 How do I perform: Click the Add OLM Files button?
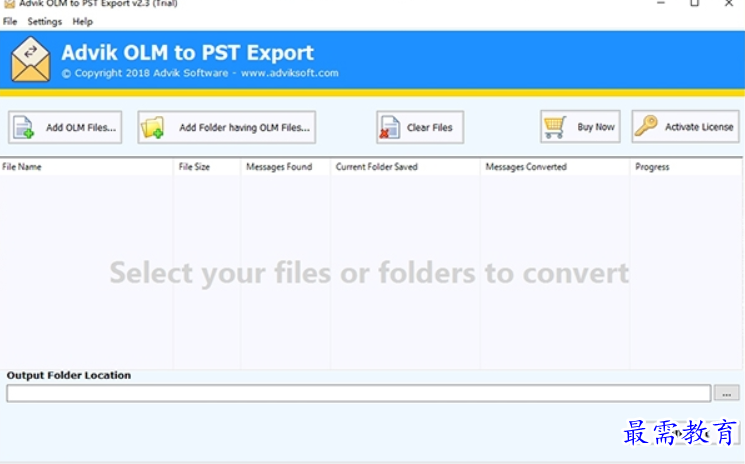pyautogui.click(x=65, y=127)
